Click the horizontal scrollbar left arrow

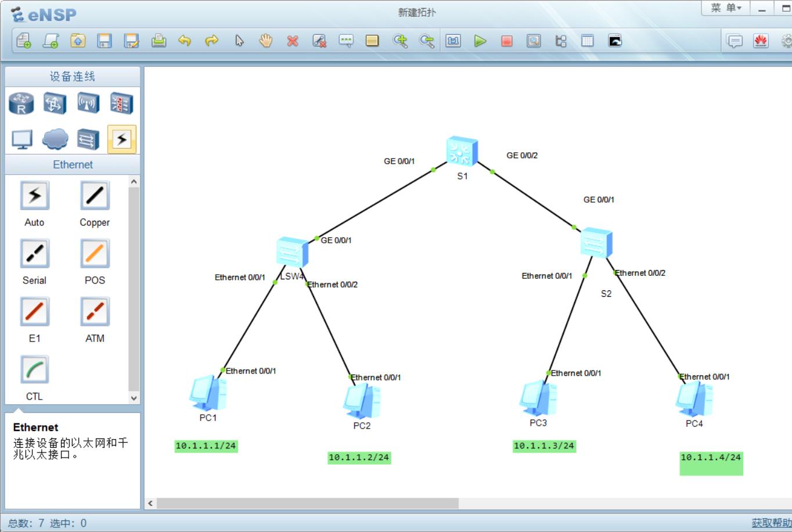pos(150,503)
